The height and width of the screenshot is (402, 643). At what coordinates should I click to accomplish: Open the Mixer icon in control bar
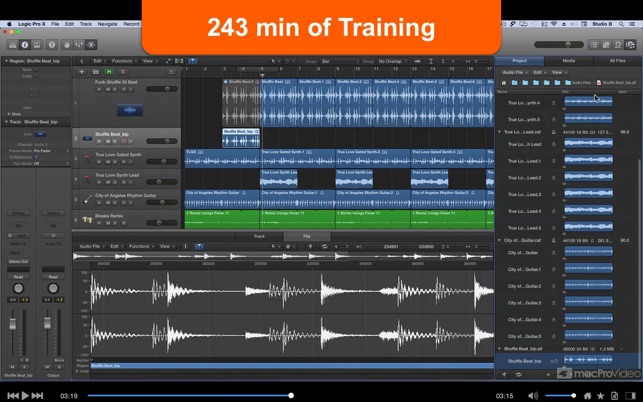(79, 45)
